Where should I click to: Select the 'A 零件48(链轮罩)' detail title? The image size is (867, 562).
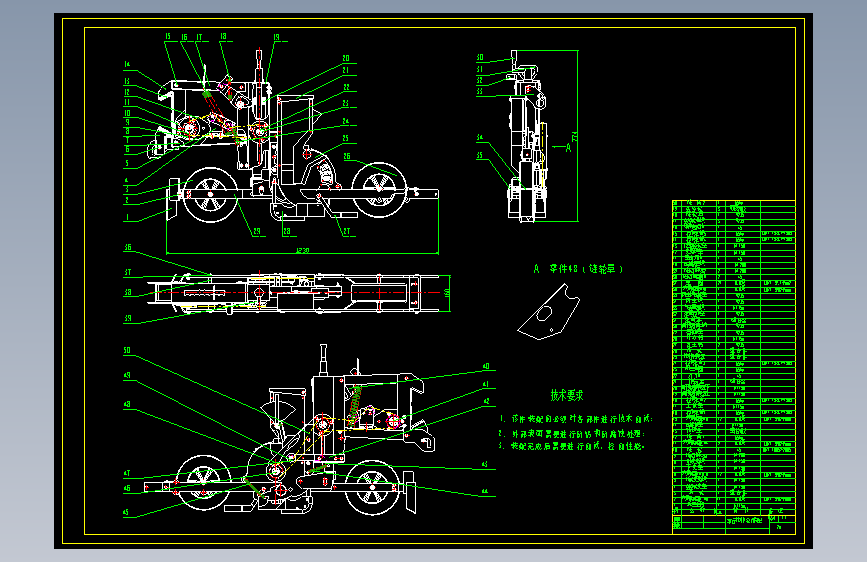click(578, 269)
